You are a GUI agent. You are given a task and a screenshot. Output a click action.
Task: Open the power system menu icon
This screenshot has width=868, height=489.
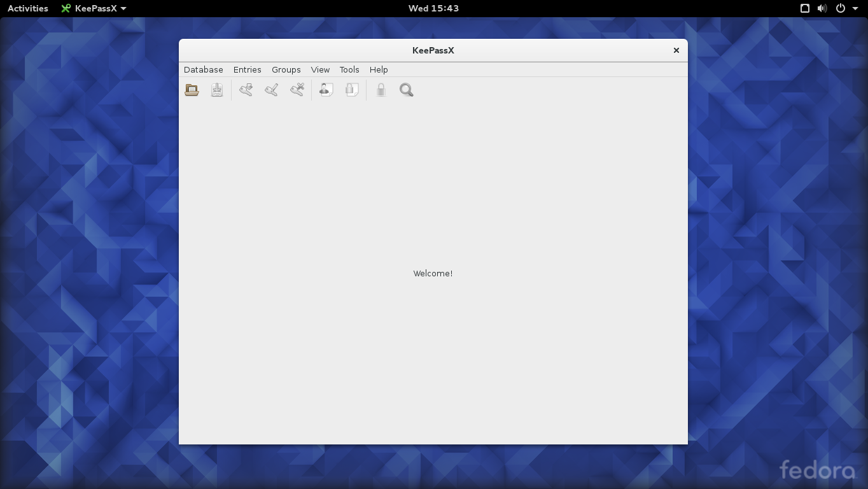(x=841, y=8)
